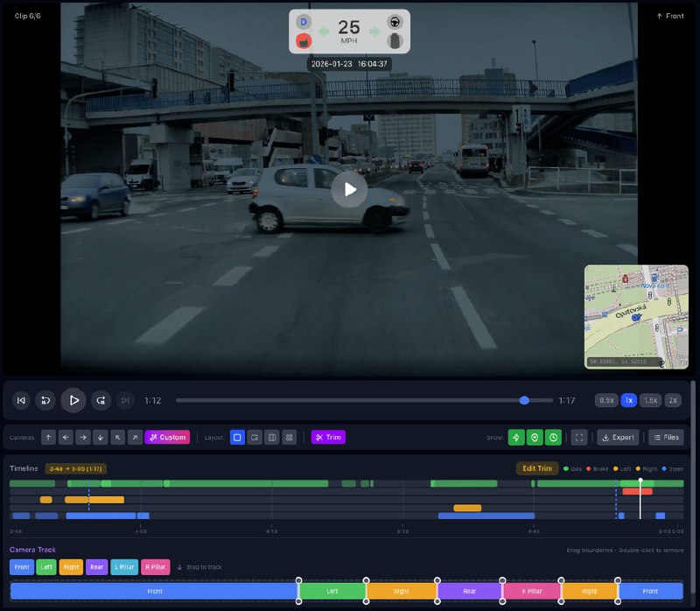Enable Trim mode

tap(328, 438)
